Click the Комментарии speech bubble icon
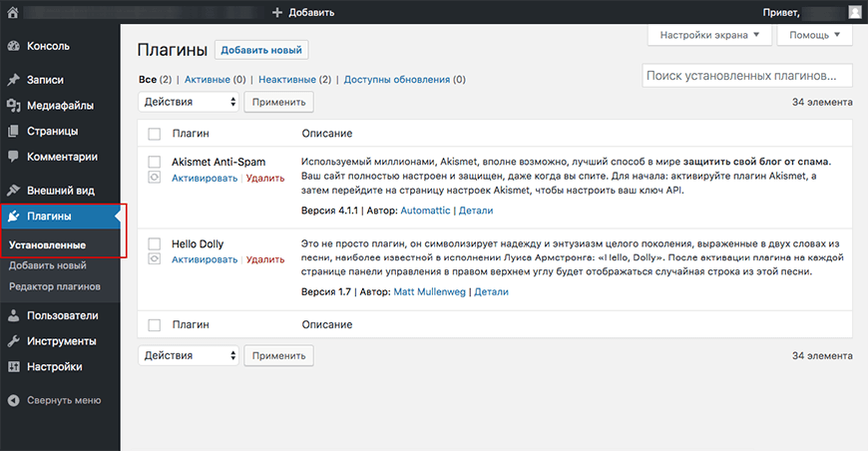This screenshot has width=868, height=451. pos(14,157)
